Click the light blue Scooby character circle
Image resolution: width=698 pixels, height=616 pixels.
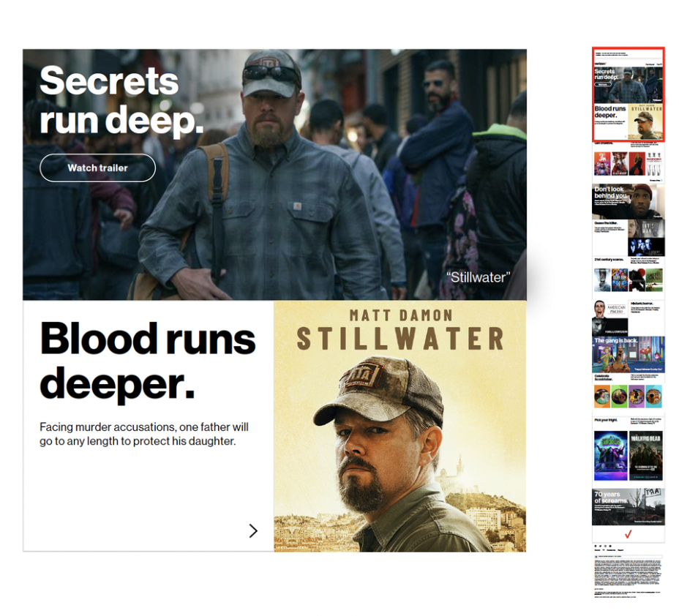(x=654, y=396)
